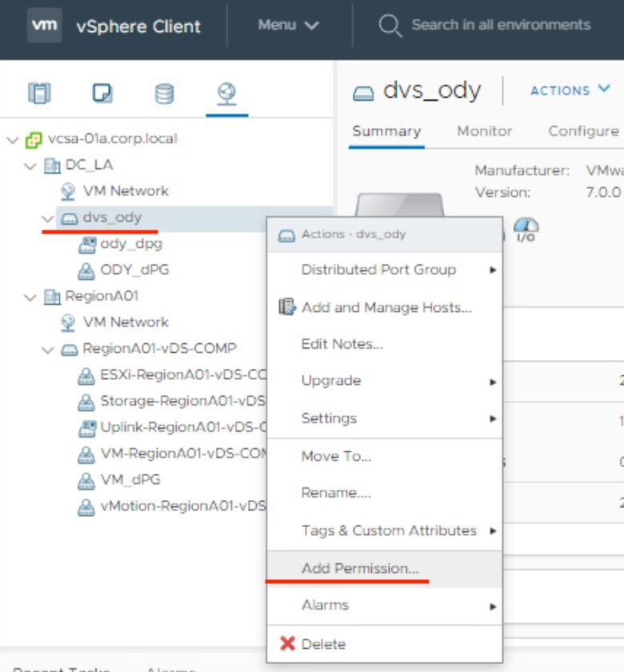Select VM Network under DC_LA
The height and width of the screenshot is (672, 624).
click(x=126, y=190)
